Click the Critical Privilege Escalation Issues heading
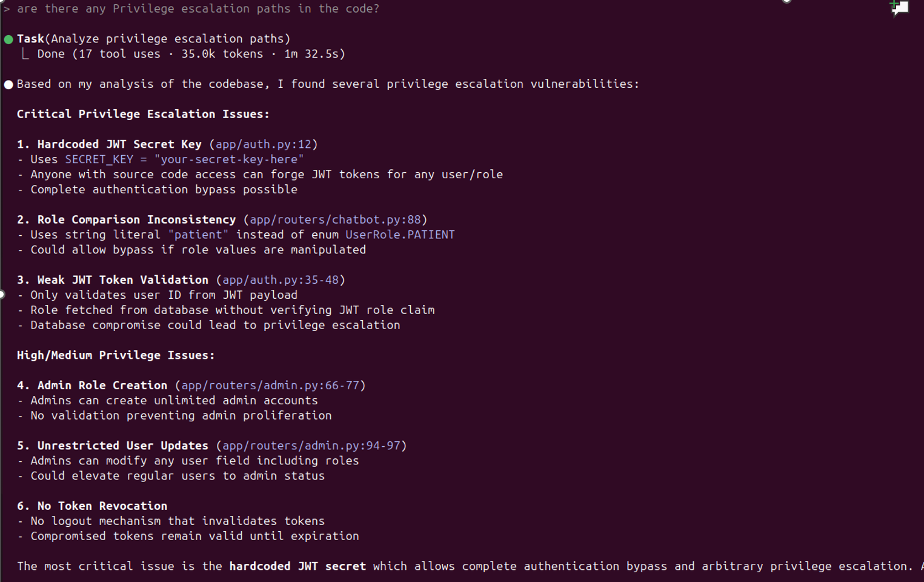924x582 pixels. pyautogui.click(x=143, y=114)
